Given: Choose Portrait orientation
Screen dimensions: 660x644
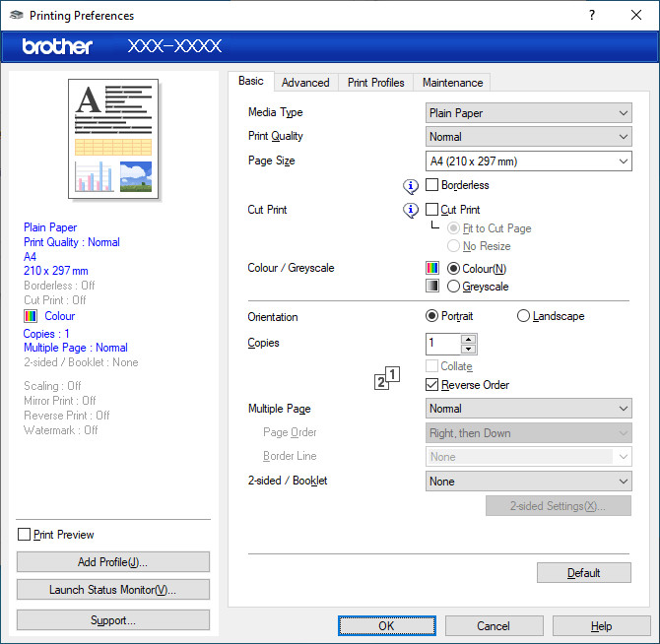Looking at the screenshot, I should tap(431, 316).
